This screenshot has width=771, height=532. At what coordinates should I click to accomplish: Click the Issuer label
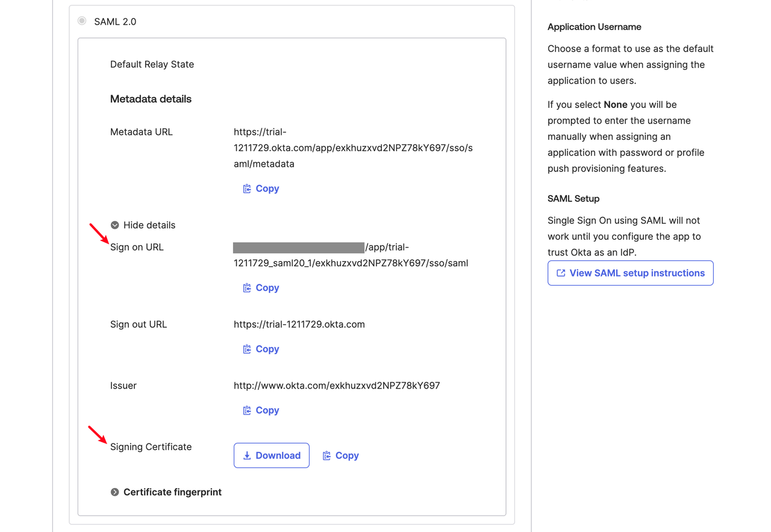123,386
